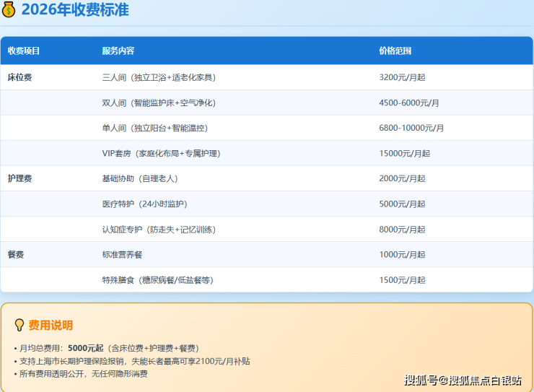Click the VIP套房 service entry

pyautogui.click(x=161, y=153)
